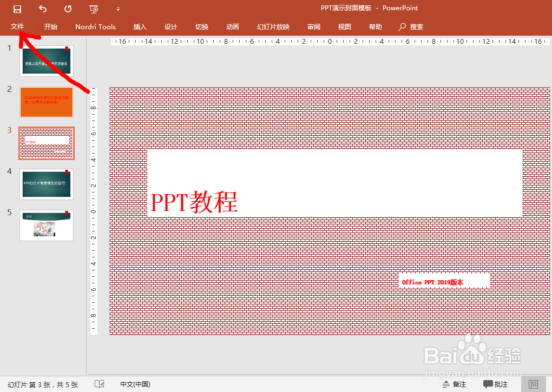Screen dimensions: 552x392
Task: Click the Undo icon
Action: coord(42,8)
